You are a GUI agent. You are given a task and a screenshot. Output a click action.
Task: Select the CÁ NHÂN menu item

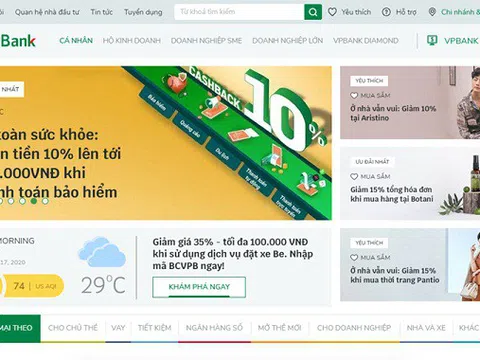pyautogui.click(x=76, y=41)
